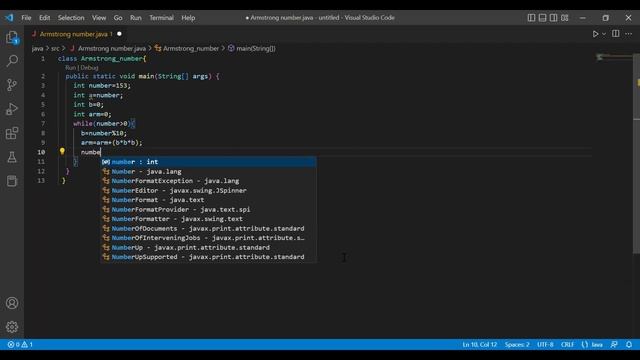
Task: Toggle the bottom panel layout
Action: pos(542,18)
